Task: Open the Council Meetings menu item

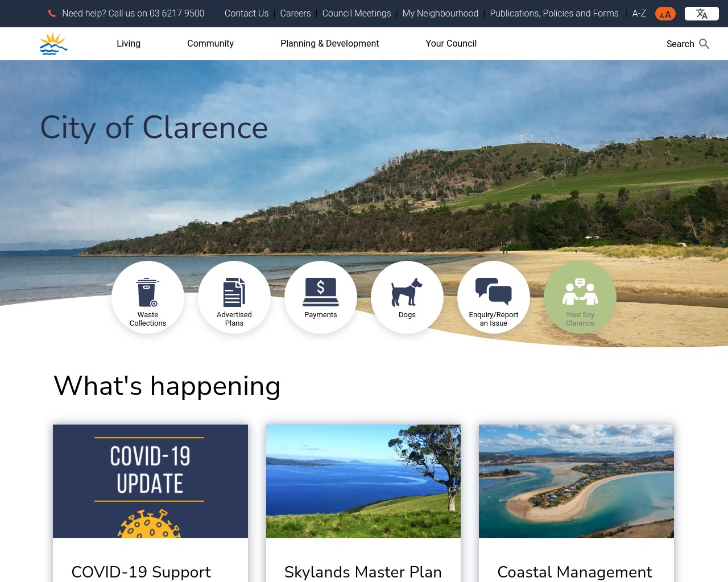Action: point(356,14)
